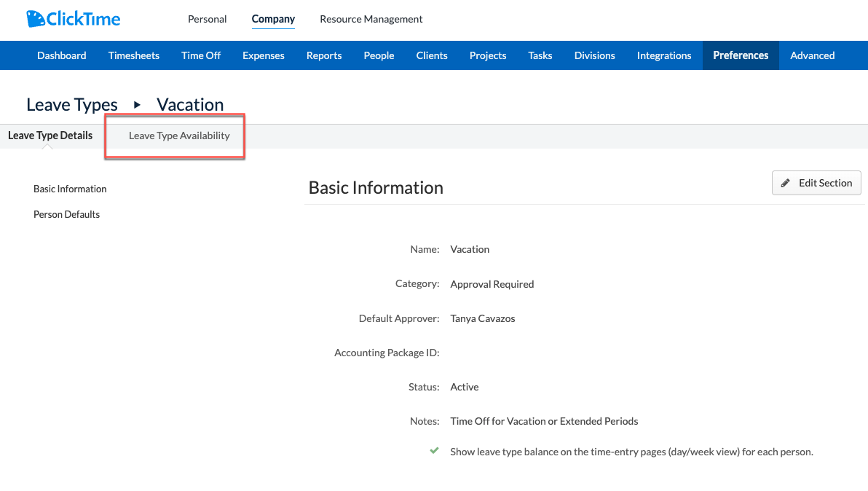
Task: Click the Name label
Action: click(425, 249)
